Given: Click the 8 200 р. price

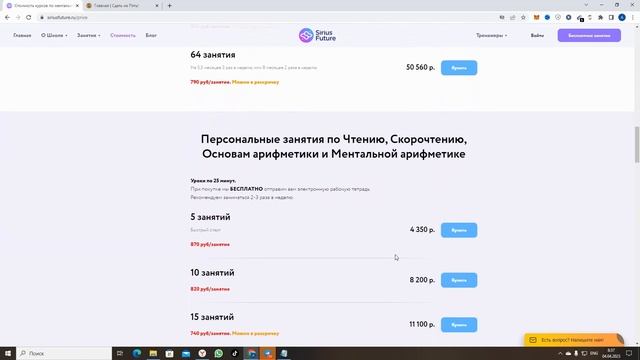Looking at the screenshot, I should [422, 280].
